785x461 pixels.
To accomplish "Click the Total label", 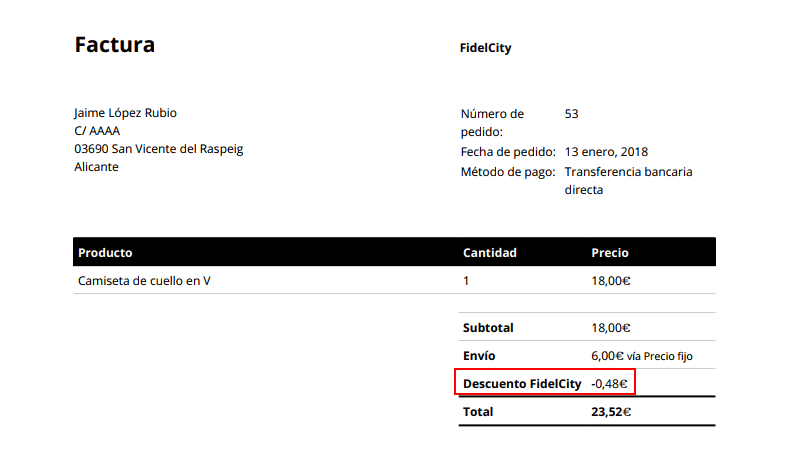I will point(479,411).
